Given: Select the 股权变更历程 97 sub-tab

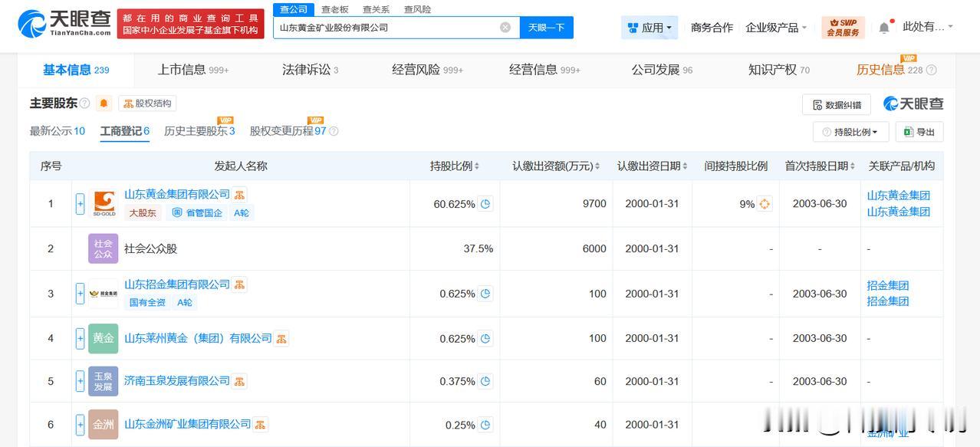Looking at the screenshot, I should click(288, 131).
